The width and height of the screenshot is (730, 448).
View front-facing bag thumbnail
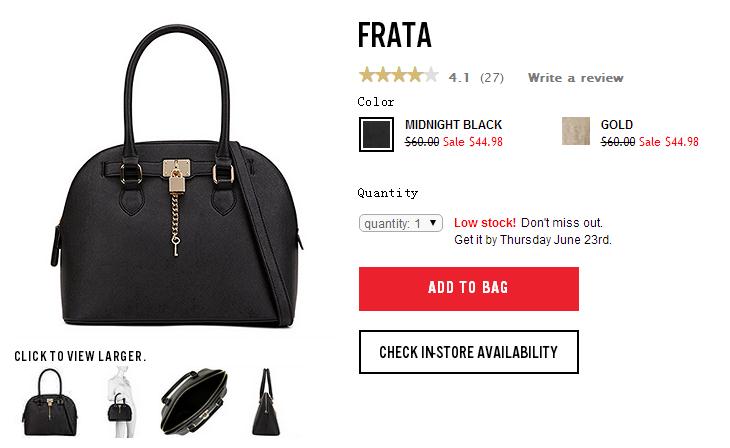[50, 402]
